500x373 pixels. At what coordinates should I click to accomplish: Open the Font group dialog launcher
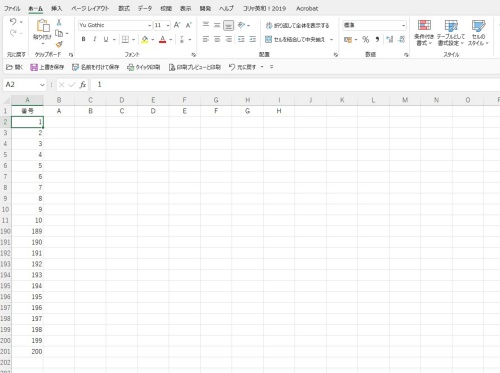coord(194,55)
